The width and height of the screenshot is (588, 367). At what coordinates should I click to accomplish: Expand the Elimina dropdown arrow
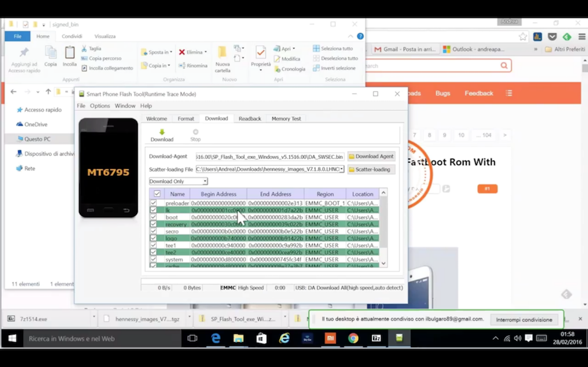205,52
